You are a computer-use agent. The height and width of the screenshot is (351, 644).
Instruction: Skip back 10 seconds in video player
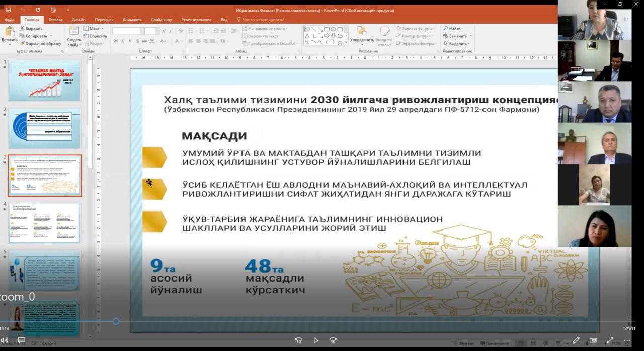coord(298,340)
